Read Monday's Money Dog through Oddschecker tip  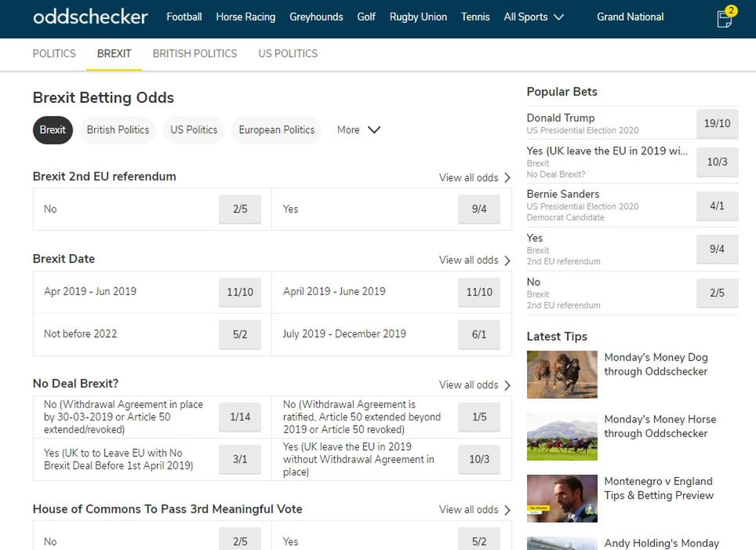click(x=656, y=364)
